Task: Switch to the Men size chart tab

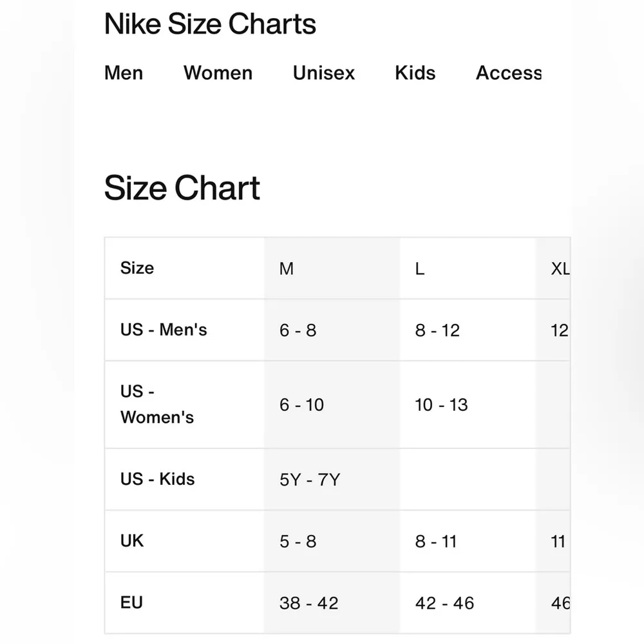Action: [124, 73]
